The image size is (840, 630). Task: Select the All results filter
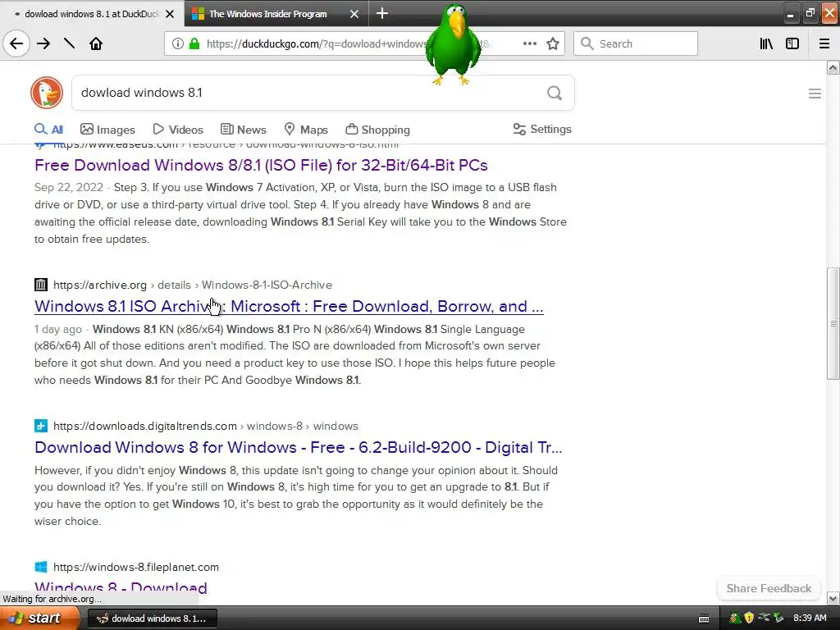(48, 129)
